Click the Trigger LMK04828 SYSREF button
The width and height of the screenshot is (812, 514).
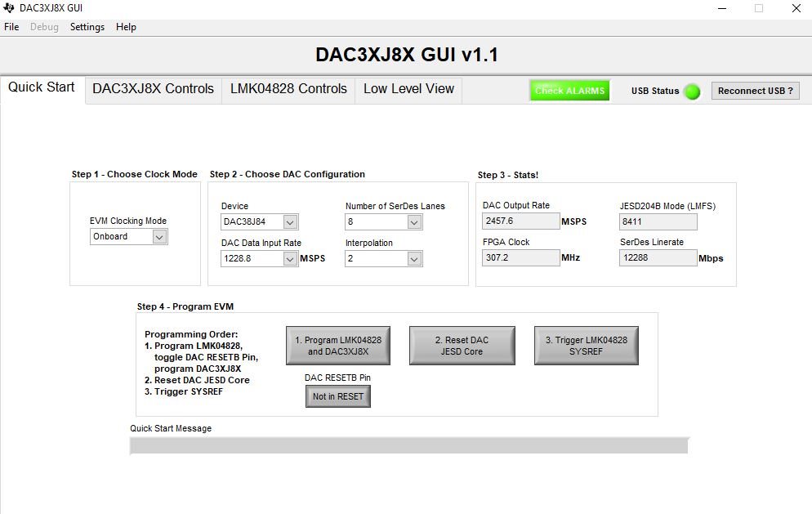point(587,346)
